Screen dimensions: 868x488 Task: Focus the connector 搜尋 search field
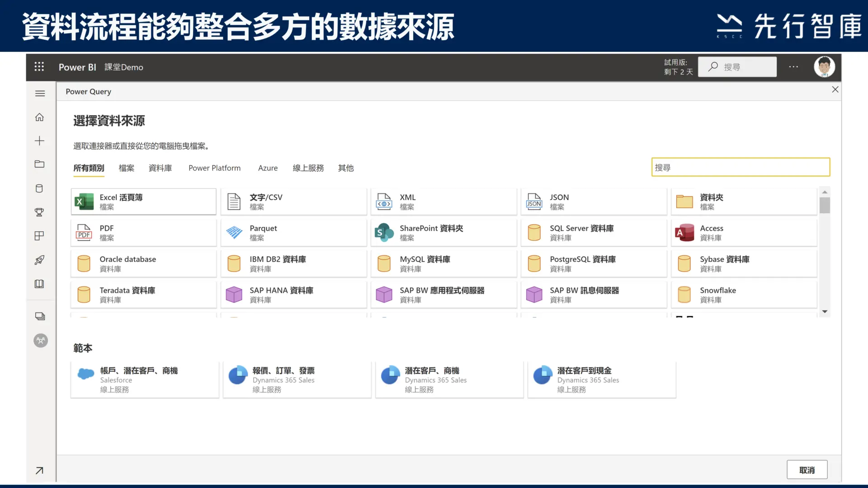[741, 167]
